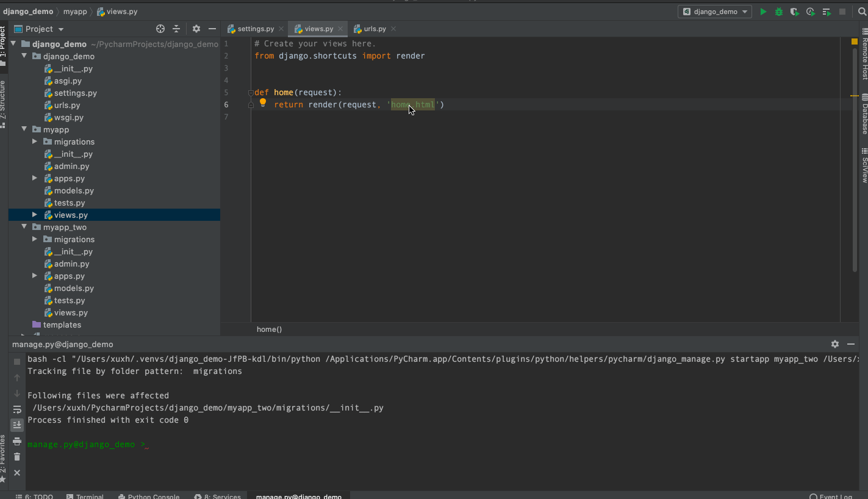Image resolution: width=868 pixels, height=499 pixels.
Task: Close the views.py editor tab
Action: [340, 29]
